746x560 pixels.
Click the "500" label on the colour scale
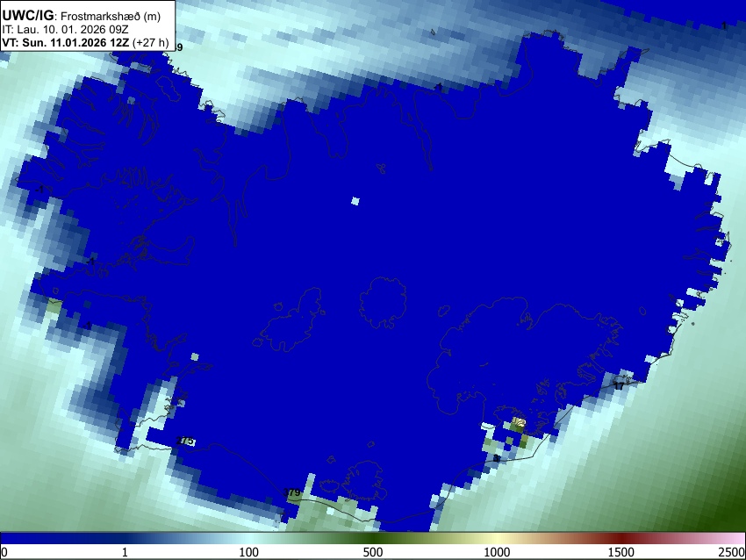pos(373,552)
